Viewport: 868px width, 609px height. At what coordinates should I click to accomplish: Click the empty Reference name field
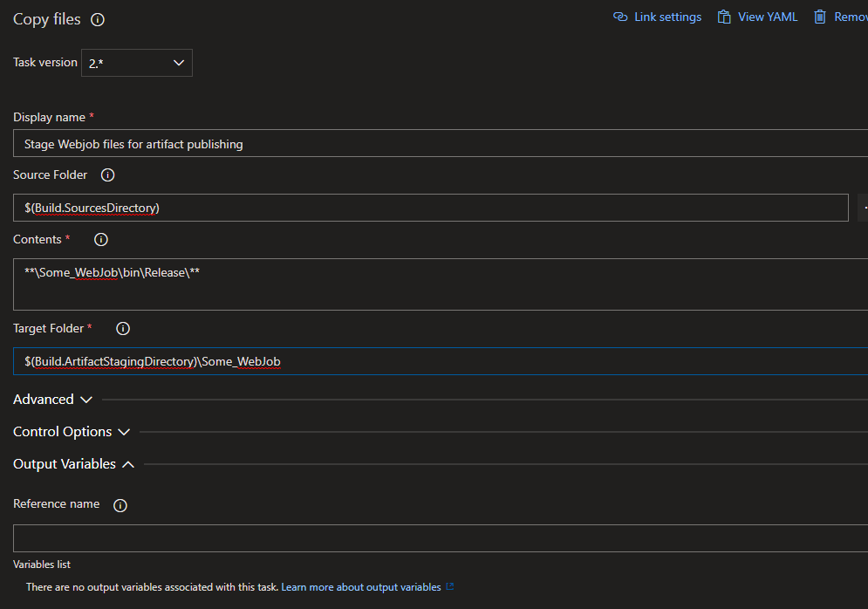click(441, 538)
